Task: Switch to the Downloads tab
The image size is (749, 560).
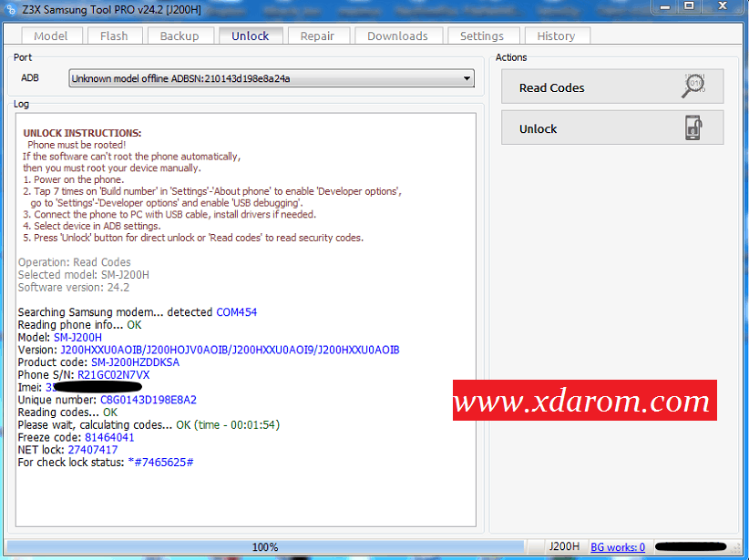Action: point(397,36)
